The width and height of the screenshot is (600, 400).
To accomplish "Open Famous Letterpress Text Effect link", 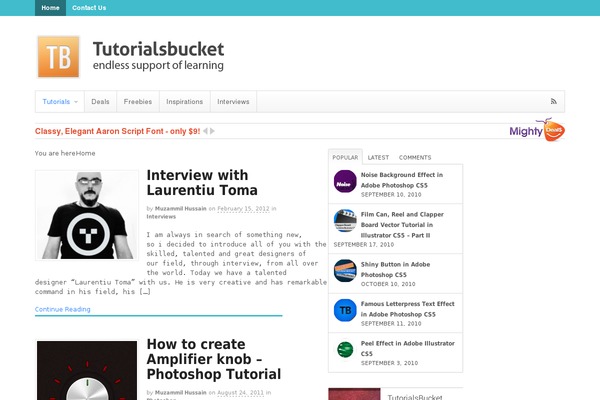I will 407,309.
